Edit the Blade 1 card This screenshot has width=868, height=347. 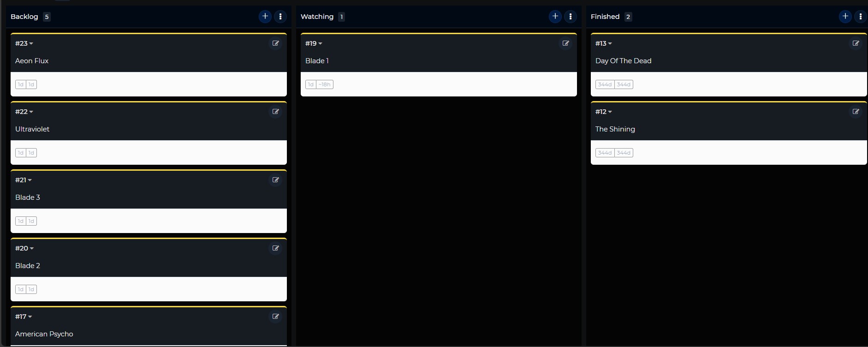coord(565,43)
